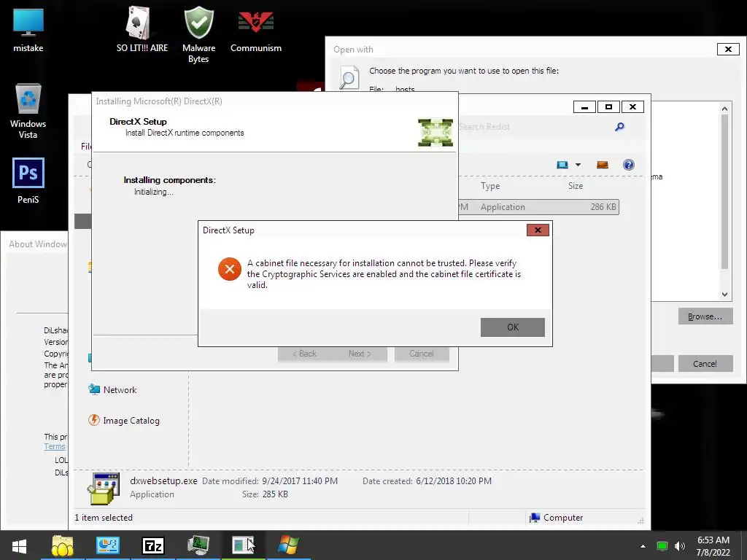
Task: Click the red error icon in DirectX dialog
Action: coord(229,269)
